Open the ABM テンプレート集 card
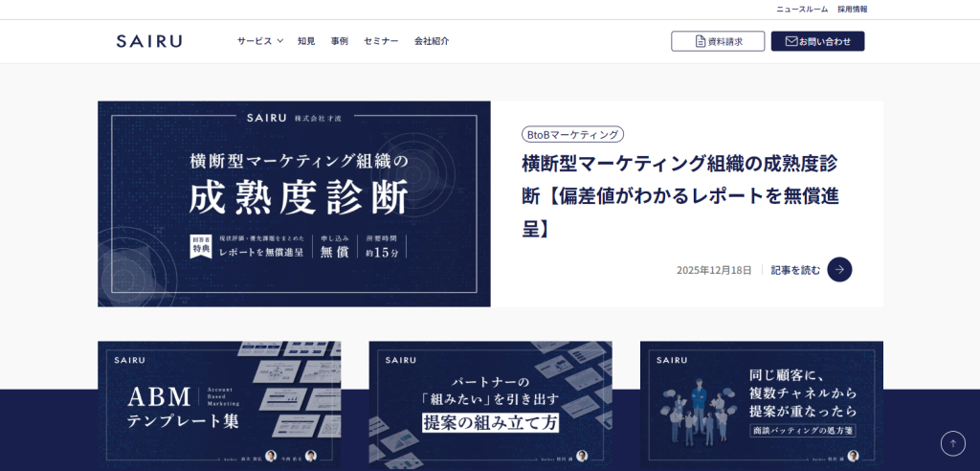Viewport: 980px width, 471px height. pos(219,405)
